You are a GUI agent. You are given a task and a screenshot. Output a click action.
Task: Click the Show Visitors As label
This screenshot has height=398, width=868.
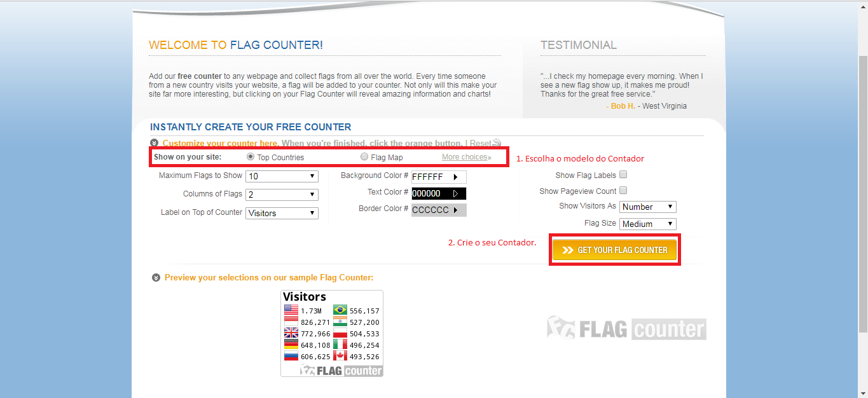(588, 206)
